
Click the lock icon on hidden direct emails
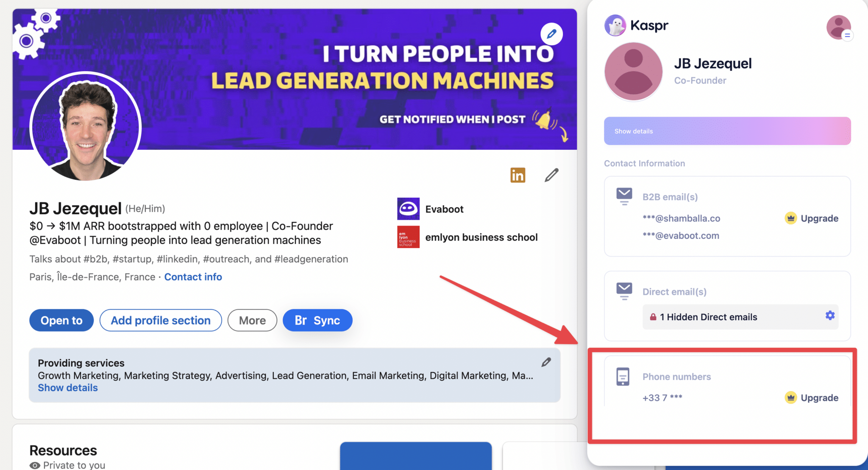(x=653, y=317)
